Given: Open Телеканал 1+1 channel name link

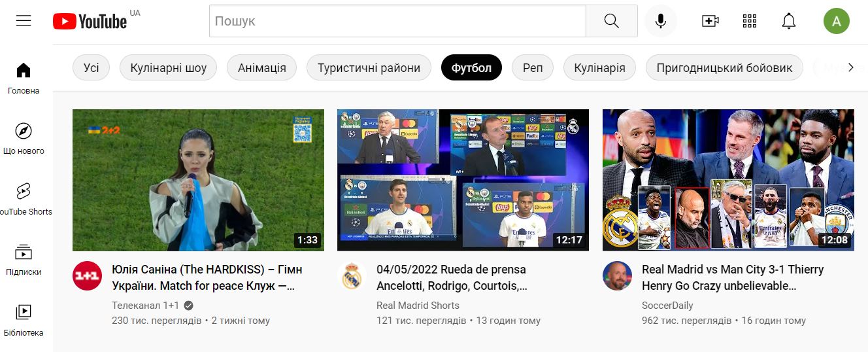Looking at the screenshot, I should 145,306.
